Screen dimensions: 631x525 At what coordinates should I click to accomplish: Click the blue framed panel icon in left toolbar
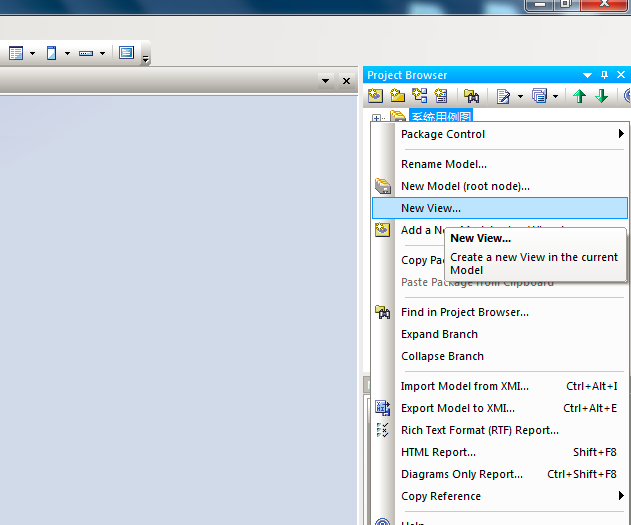coord(126,53)
